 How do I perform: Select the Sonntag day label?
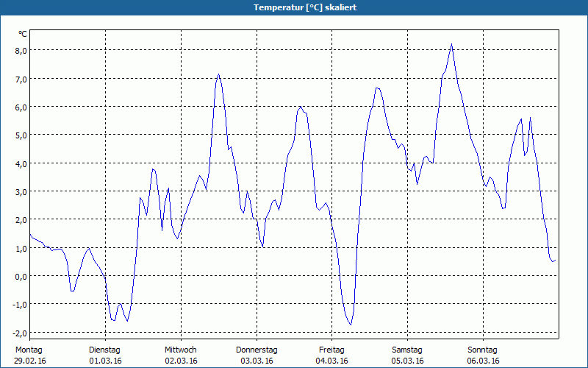[482, 350]
